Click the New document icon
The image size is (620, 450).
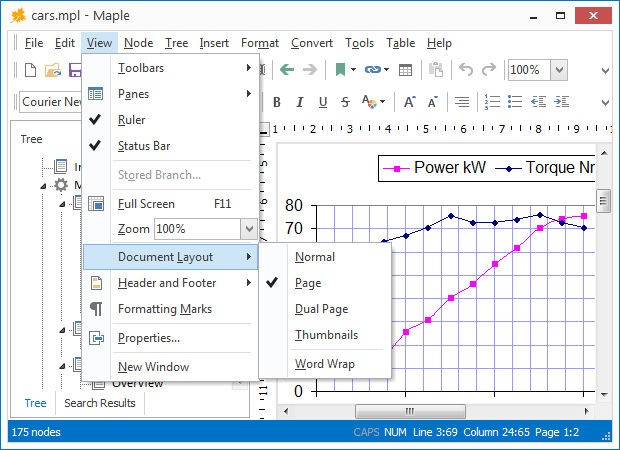tap(30, 70)
